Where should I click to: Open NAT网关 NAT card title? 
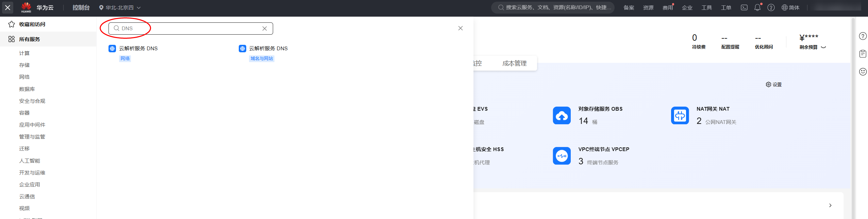(713, 109)
